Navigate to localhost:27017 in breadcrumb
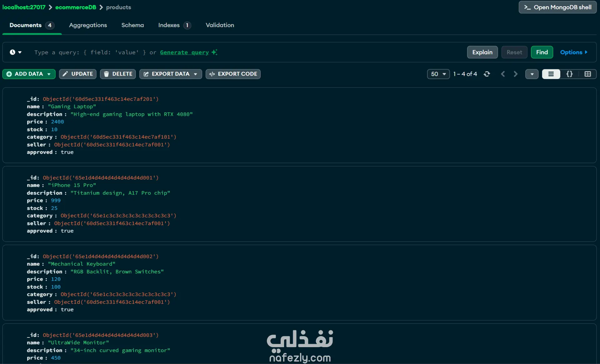Image resolution: width=600 pixels, height=364 pixels. [24, 7]
